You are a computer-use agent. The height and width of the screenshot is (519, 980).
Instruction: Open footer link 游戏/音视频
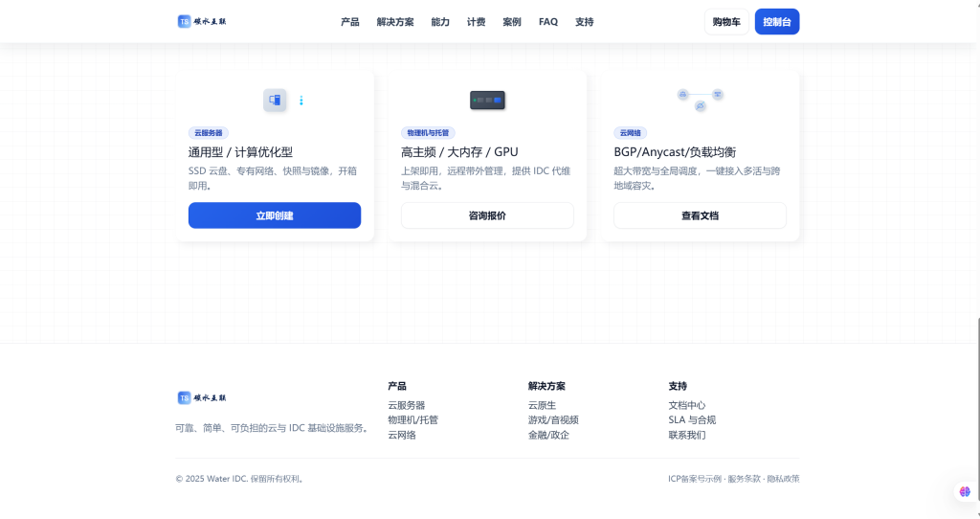click(553, 419)
